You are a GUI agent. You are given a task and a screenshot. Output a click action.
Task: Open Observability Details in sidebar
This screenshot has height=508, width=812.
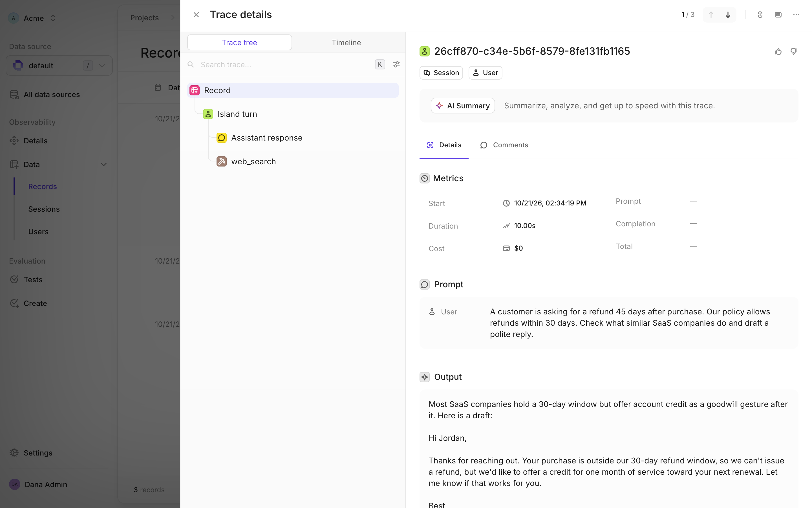pos(29,141)
